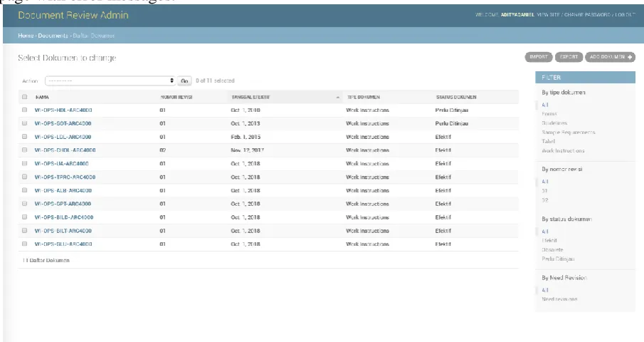The height and width of the screenshot is (342, 644).
Task: Click the View Site link
Action: point(549,15)
